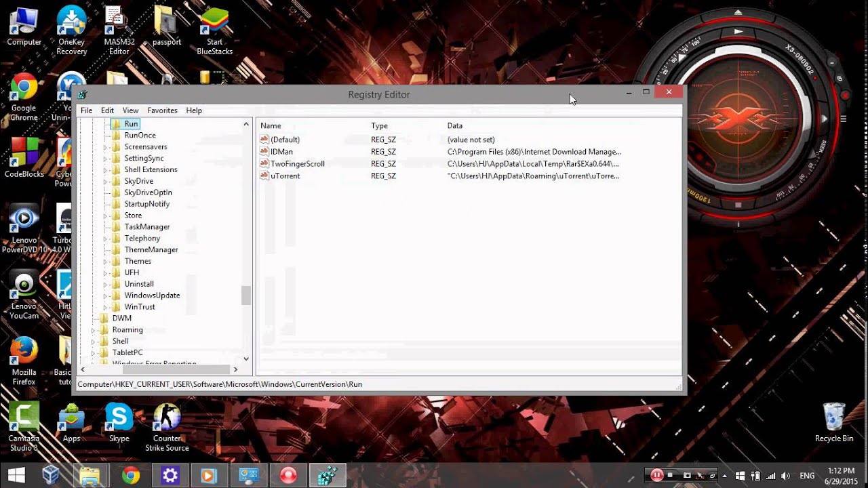868x488 pixels.
Task: Select the Start BlueStacks desktop icon
Action: [x=215, y=30]
